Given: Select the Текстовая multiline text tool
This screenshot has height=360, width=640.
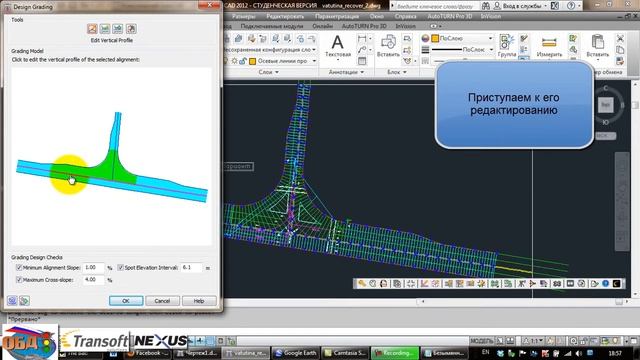Looking at the screenshot, I should point(338,46).
